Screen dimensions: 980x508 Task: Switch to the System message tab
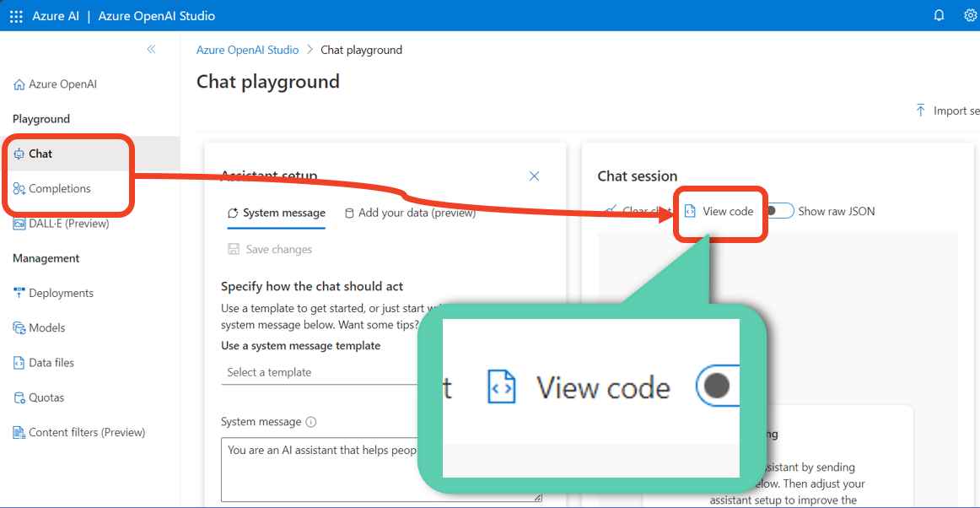click(x=277, y=213)
